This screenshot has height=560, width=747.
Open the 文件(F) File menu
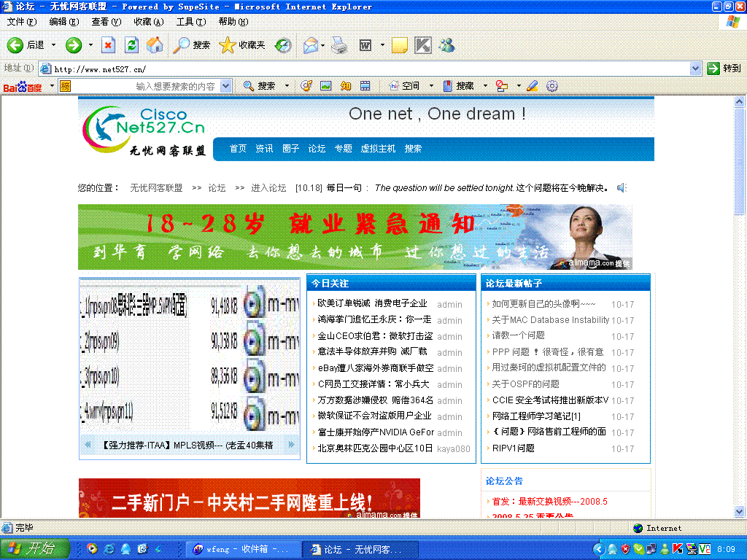[x=21, y=22]
